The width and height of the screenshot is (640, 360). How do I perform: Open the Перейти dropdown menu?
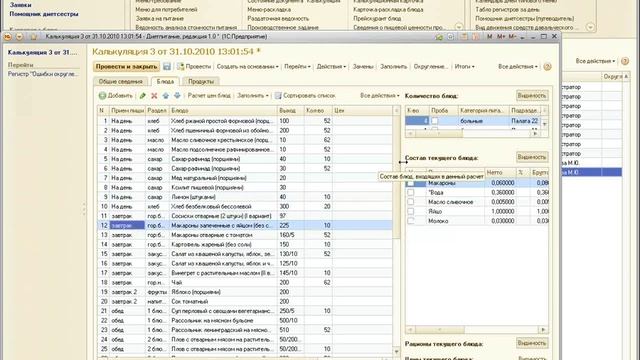297,67
